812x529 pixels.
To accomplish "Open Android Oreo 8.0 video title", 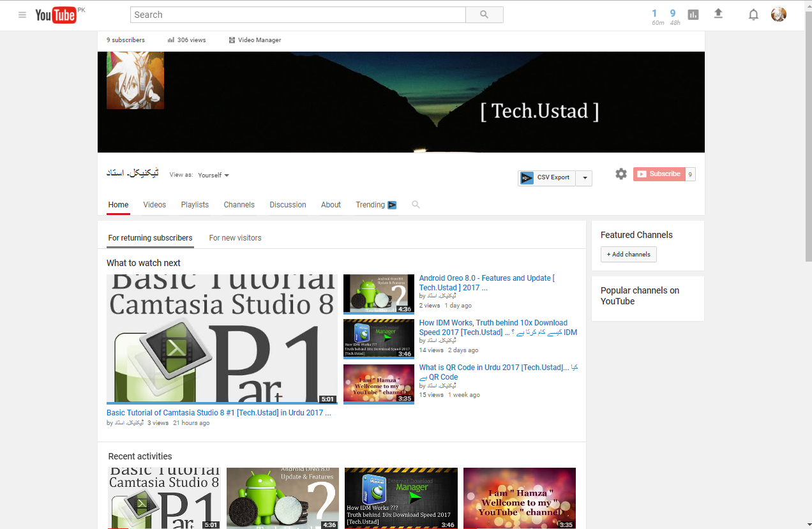I will [x=487, y=283].
